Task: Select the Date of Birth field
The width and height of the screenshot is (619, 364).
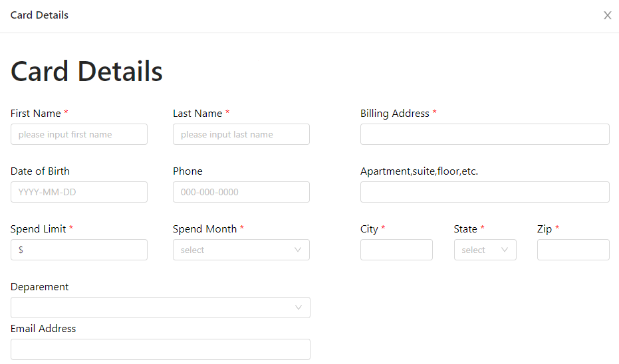Action: click(78, 192)
